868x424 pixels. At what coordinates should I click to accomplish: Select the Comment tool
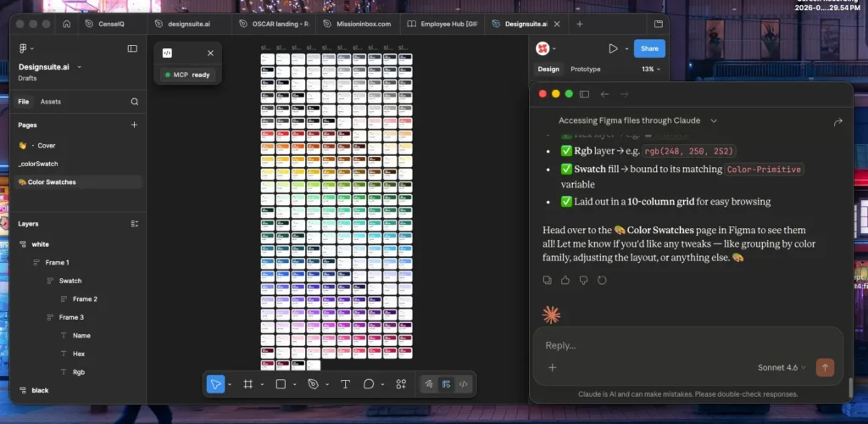tap(369, 384)
